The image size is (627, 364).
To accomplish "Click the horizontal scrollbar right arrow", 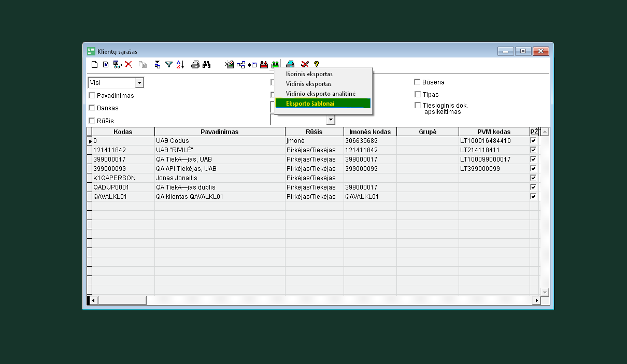I will pos(536,300).
